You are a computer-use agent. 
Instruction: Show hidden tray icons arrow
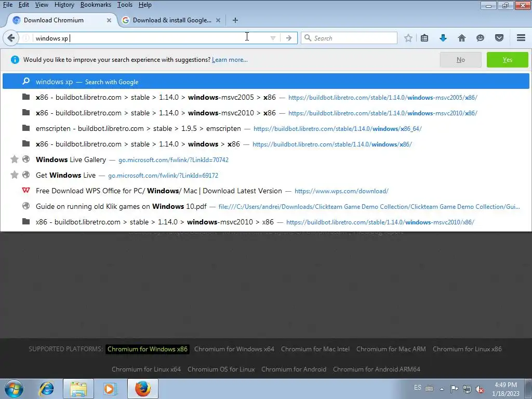(442, 389)
